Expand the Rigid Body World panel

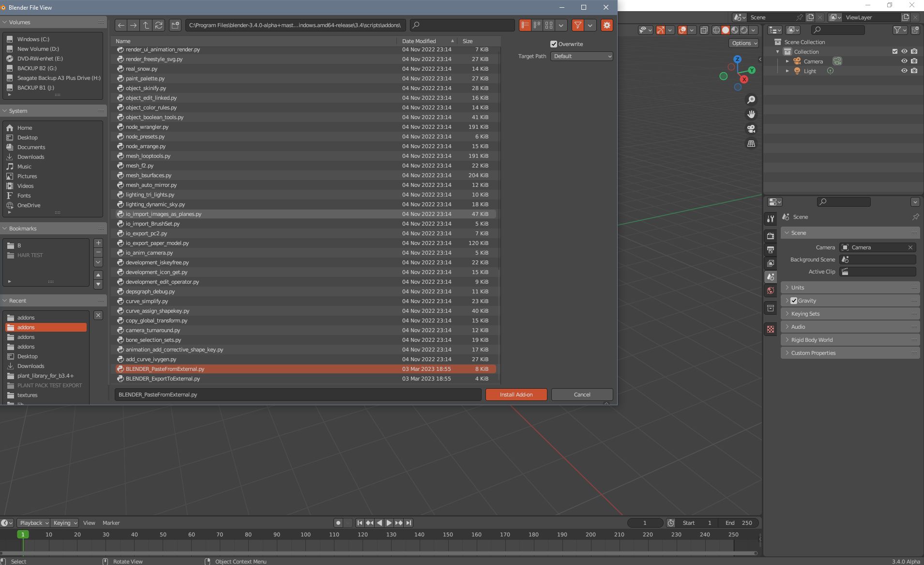click(850, 340)
